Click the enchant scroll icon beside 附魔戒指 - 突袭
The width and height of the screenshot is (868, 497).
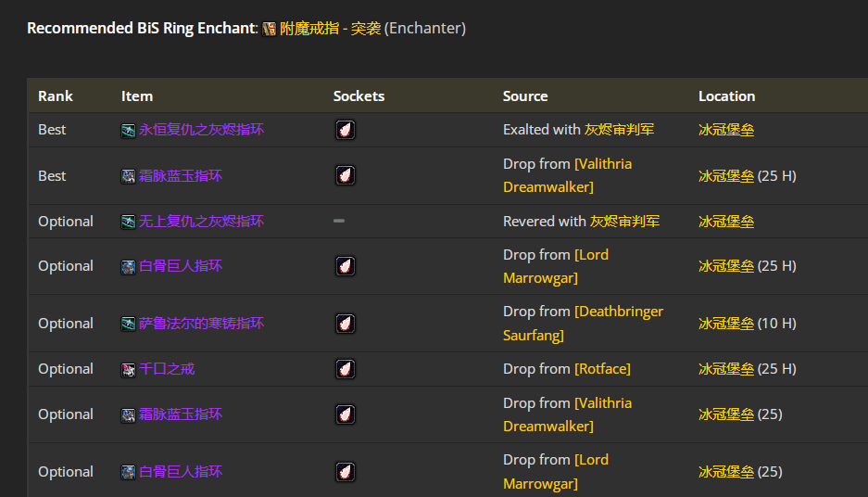point(270,29)
